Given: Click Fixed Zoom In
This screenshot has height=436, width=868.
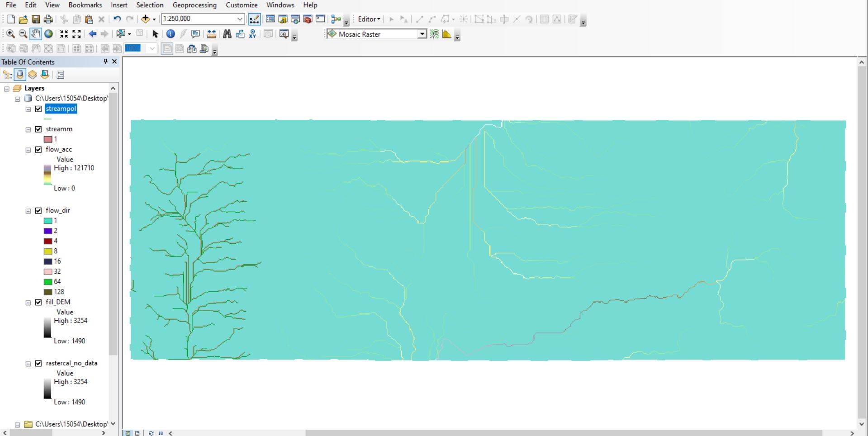Looking at the screenshot, I should [64, 34].
